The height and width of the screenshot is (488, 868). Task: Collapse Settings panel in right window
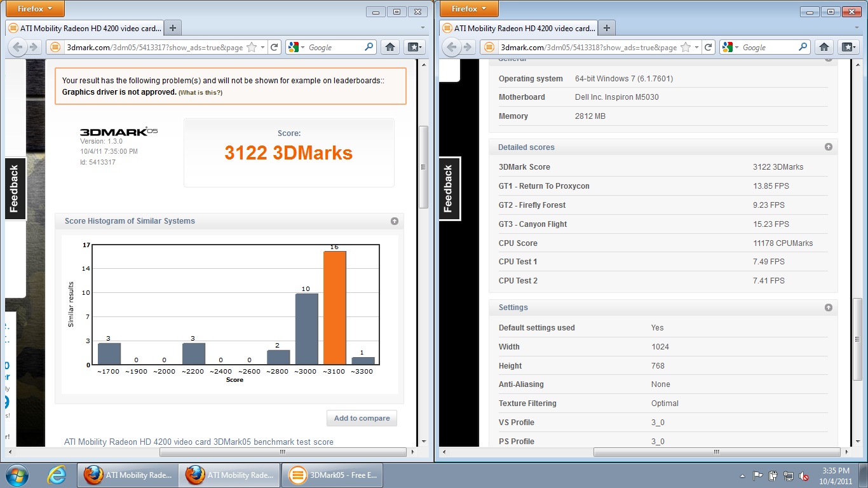[829, 308]
